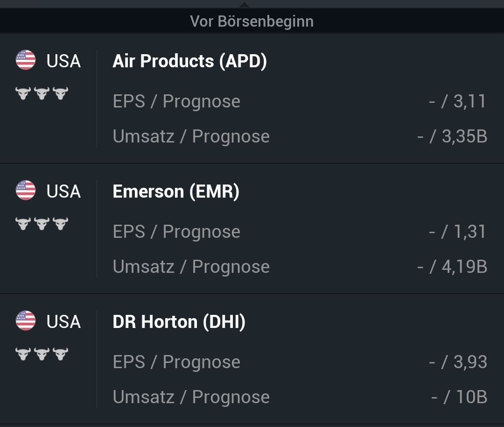
Task: Select the Vor Börsenbeginn section header
Action: [x=252, y=21]
